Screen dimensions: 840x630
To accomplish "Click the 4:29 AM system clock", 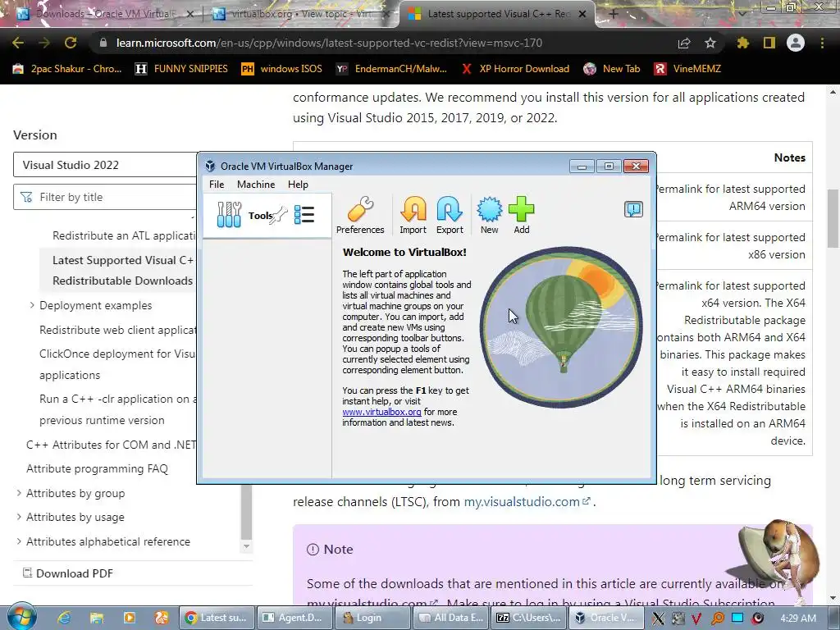I will (798, 619).
